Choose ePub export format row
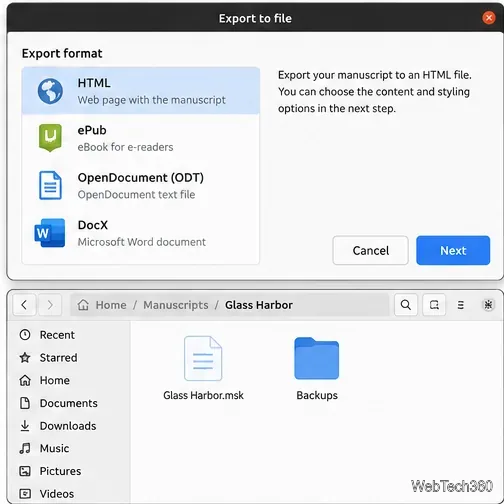The width and height of the screenshot is (504, 504). coord(141,138)
